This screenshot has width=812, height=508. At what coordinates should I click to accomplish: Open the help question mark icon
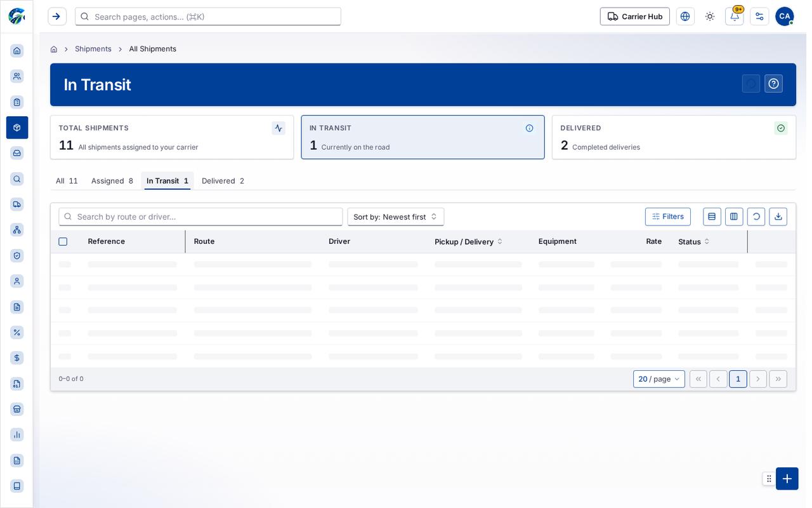point(773,84)
